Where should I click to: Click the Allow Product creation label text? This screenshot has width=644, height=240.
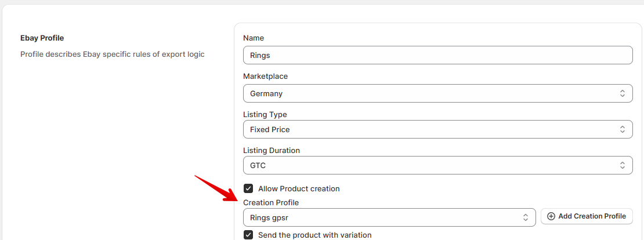pyautogui.click(x=299, y=188)
